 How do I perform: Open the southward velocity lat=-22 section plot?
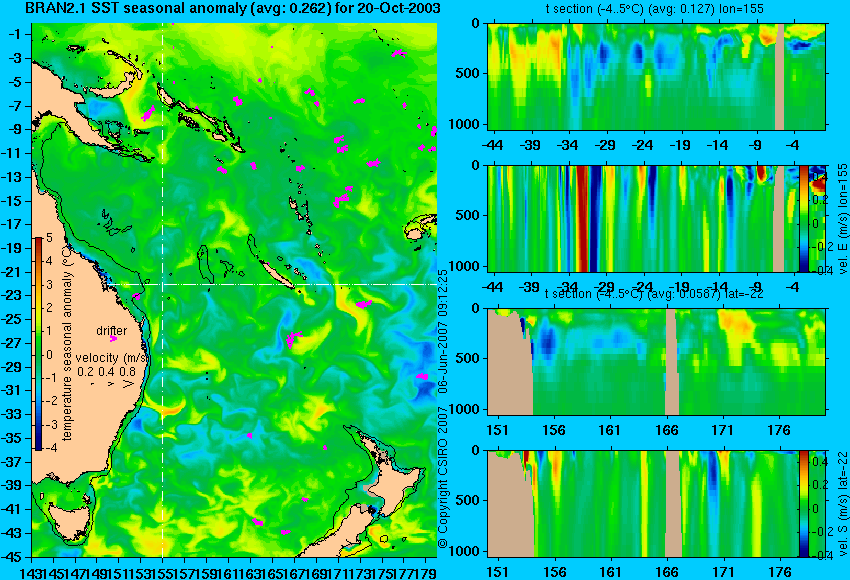coord(656,504)
